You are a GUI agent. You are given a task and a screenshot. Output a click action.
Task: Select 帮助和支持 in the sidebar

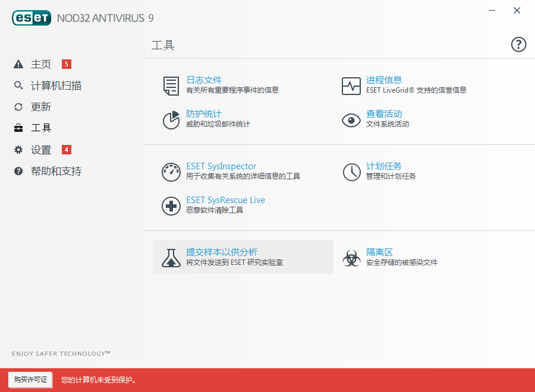tap(56, 171)
